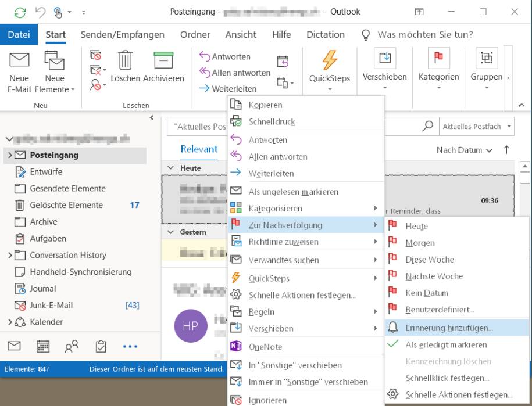The image size is (532, 406).
Task: Flag for follow-up Diese Woche
Action: [456, 259]
